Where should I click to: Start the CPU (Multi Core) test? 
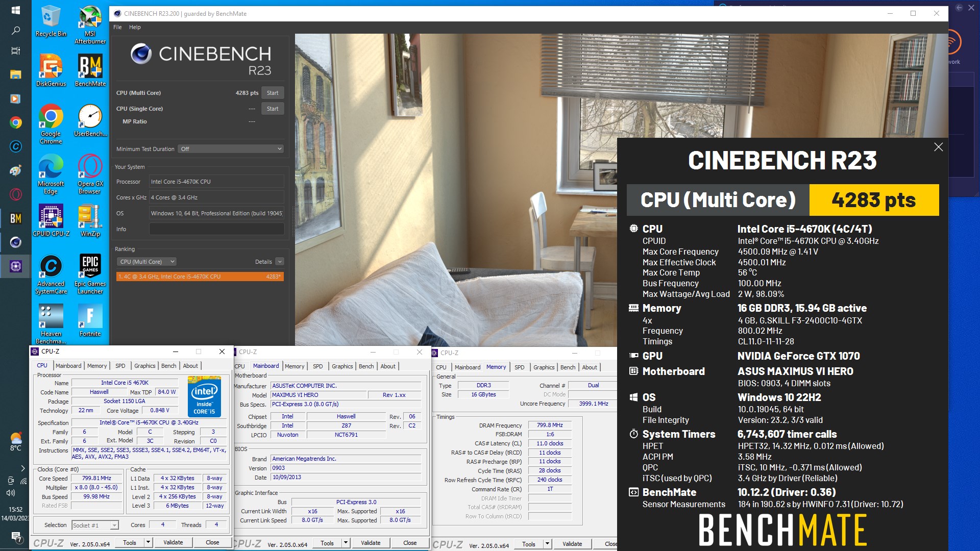click(273, 93)
